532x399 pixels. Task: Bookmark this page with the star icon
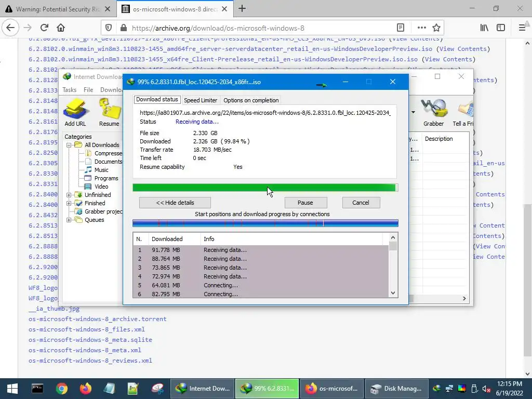pos(436,28)
